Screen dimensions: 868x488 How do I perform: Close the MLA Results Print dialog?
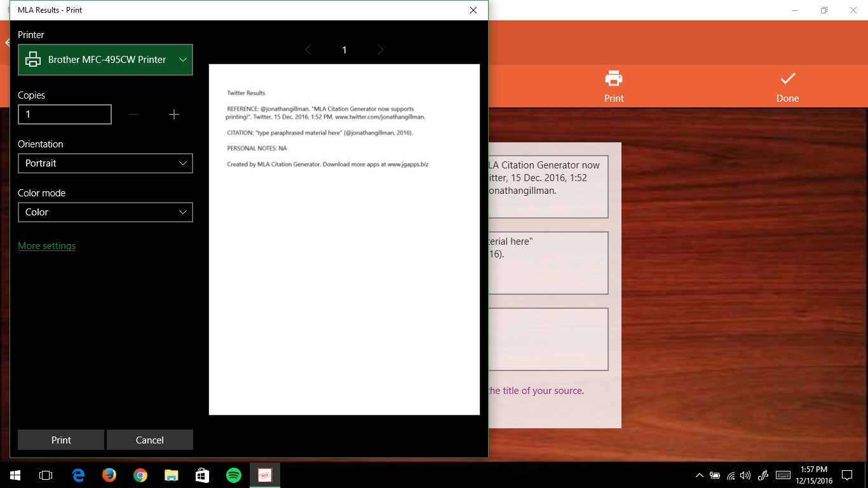473,10
